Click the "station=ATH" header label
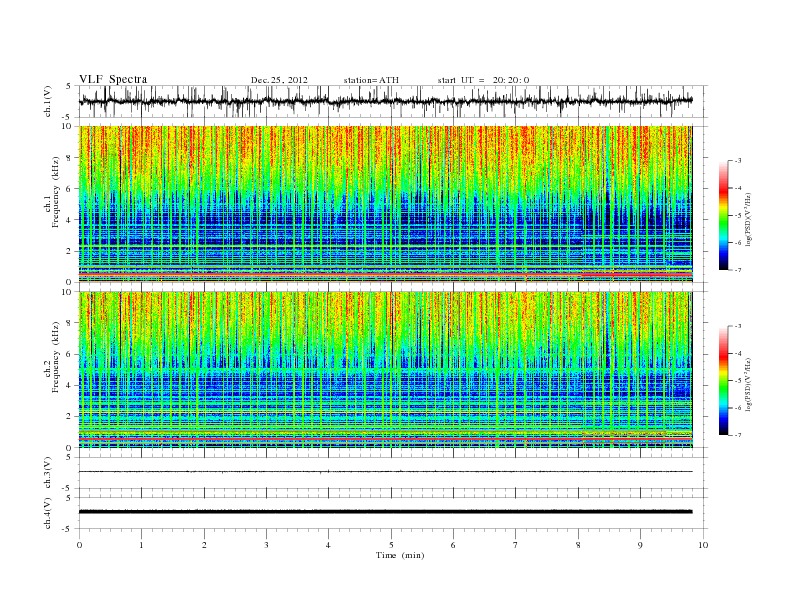 (x=371, y=80)
